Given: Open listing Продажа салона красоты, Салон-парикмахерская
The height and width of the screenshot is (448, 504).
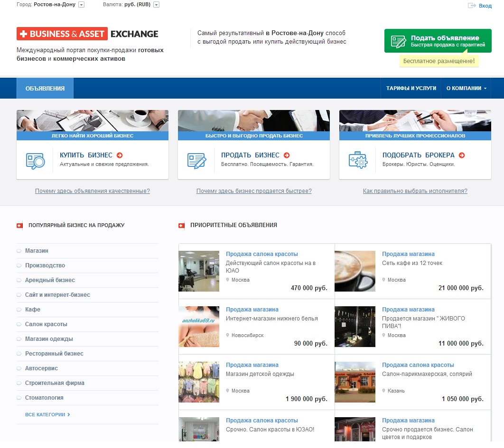Looking at the screenshot, I should 418,365.
